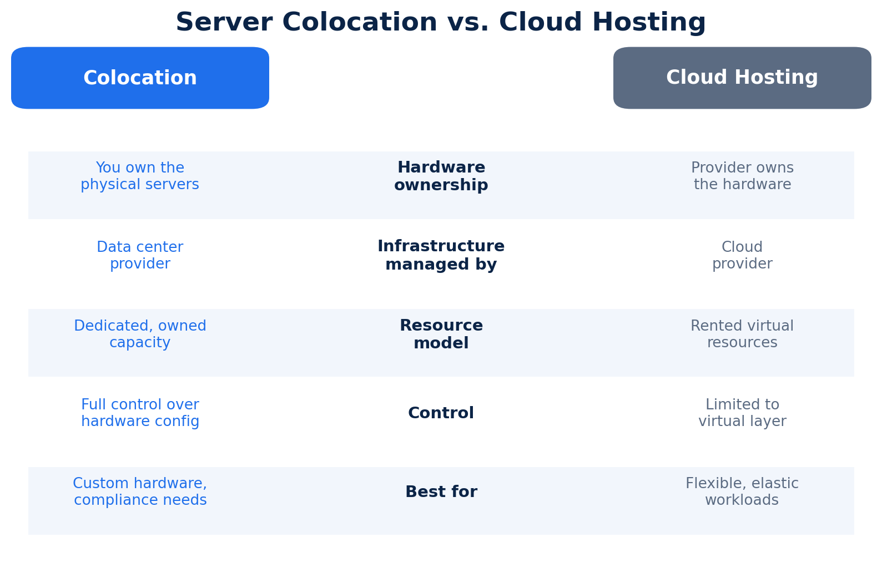Click the 'Resource model' label
The height and width of the screenshot is (588, 882).
441,334
